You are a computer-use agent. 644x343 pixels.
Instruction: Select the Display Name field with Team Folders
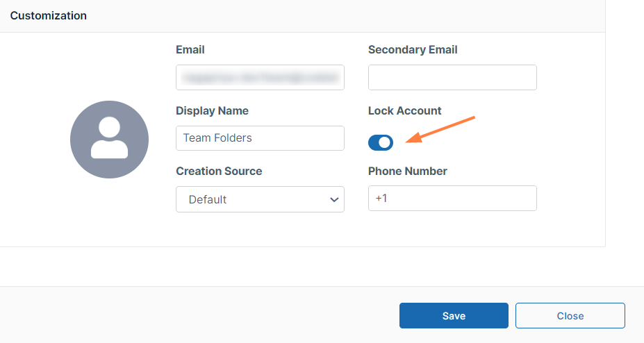(260, 138)
